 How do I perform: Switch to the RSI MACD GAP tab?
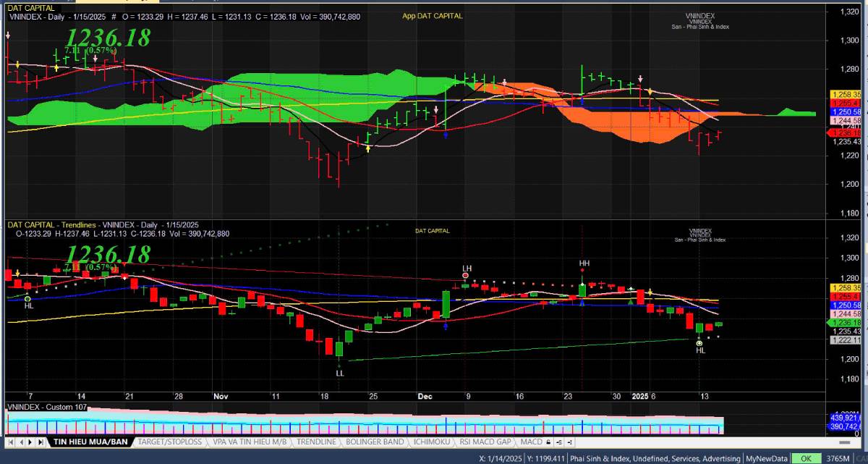click(x=486, y=441)
